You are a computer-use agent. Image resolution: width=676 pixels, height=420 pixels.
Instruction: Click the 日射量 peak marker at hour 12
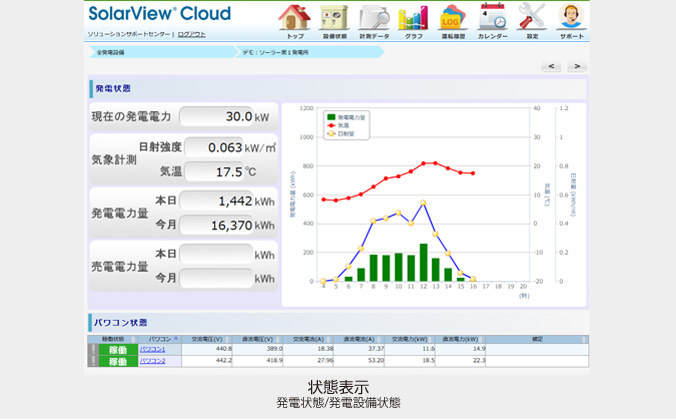423,203
